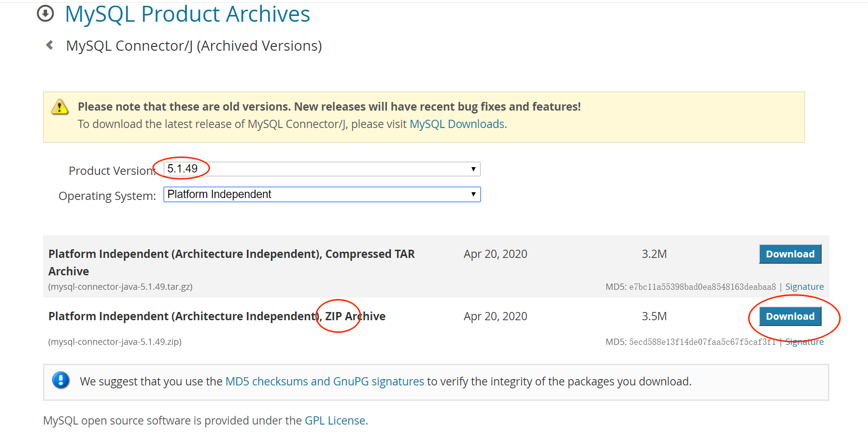868x440 pixels.
Task: Click the back chevron before MySQL Connector/J
Action: (49, 45)
